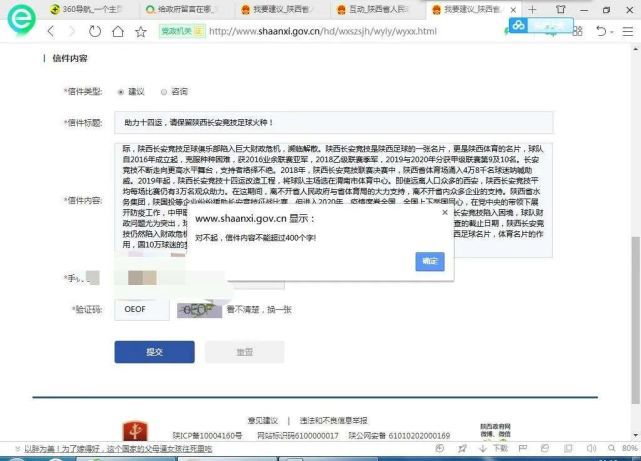
Task: Click the browser back arrow
Action: pos(51,31)
